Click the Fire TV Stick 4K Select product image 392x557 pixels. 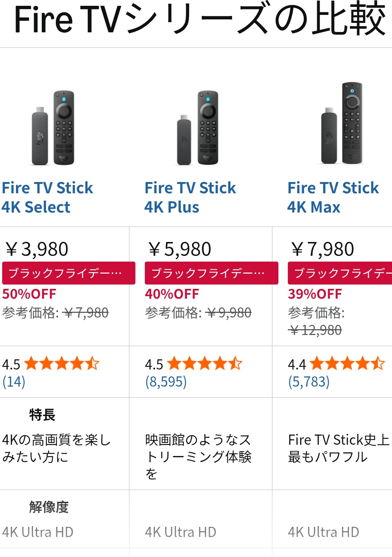coord(53,128)
